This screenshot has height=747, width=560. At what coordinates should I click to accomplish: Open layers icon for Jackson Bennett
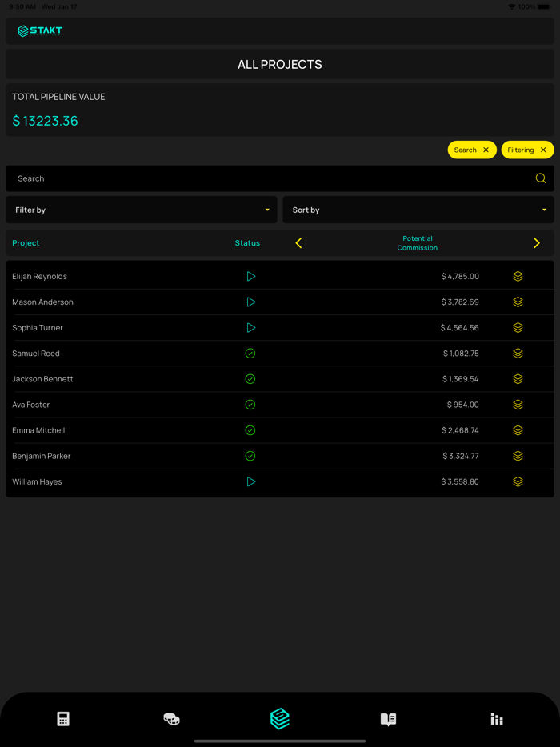coord(518,379)
